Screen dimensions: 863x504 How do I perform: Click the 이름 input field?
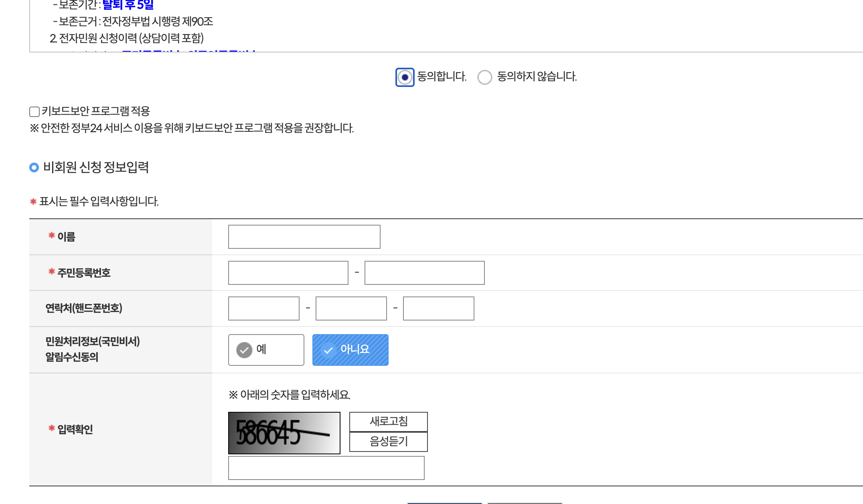(304, 237)
